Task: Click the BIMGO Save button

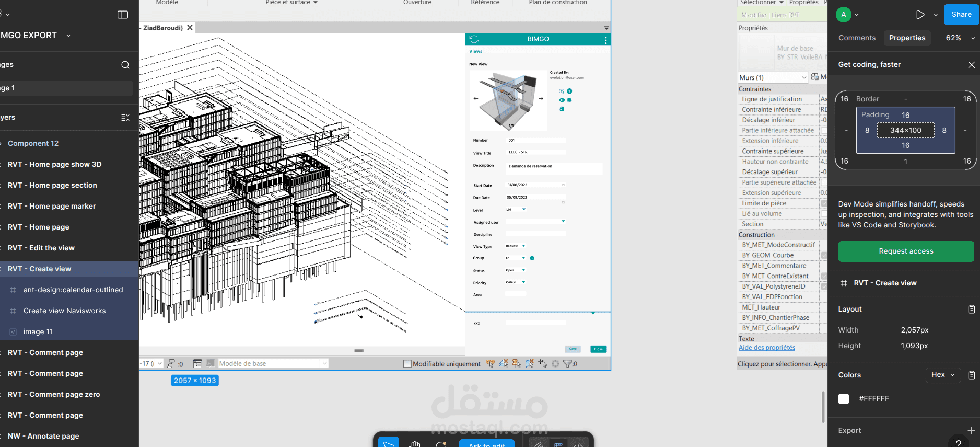Action: point(573,349)
